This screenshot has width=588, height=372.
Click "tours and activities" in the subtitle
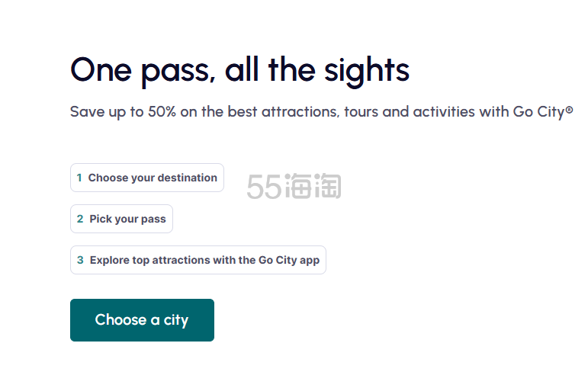(x=408, y=112)
